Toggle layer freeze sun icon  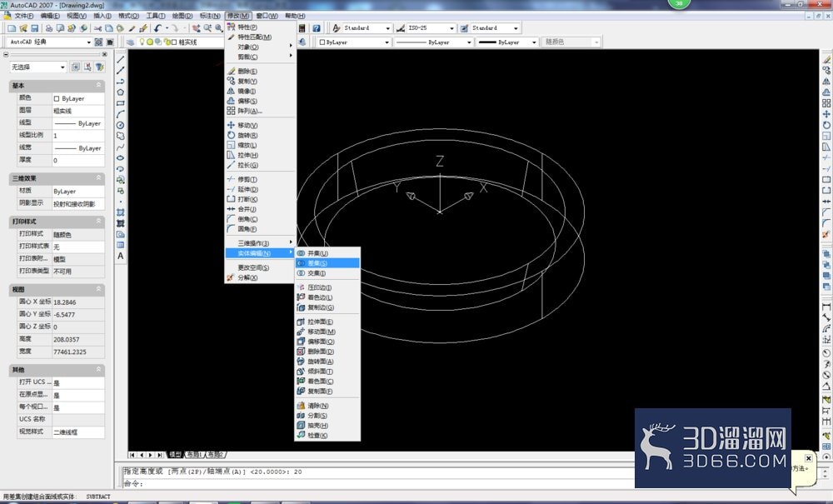pyautogui.click(x=150, y=42)
